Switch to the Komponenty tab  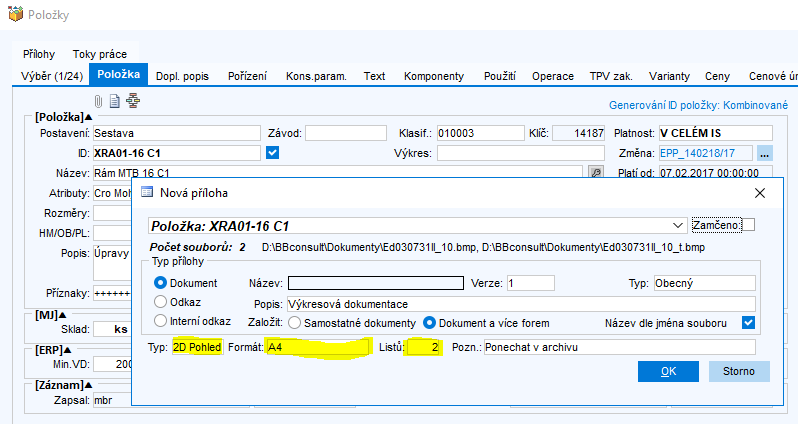pos(434,76)
